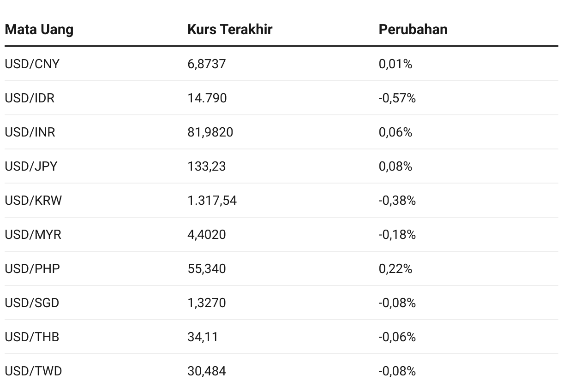Image resolution: width=563 pixels, height=392 pixels.
Task: Select the USD/PHP currency pair
Action: coord(32,268)
